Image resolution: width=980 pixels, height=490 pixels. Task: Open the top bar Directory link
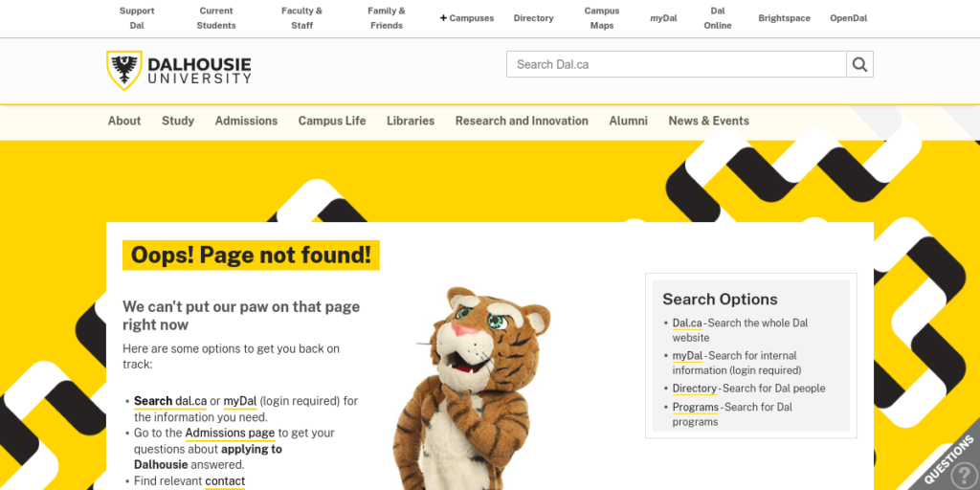[534, 18]
